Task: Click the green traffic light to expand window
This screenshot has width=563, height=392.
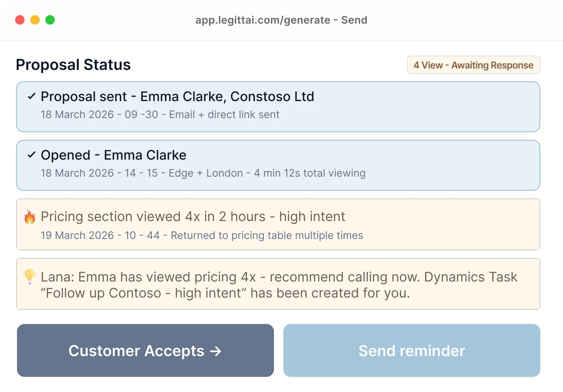Action: pyautogui.click(x=50, y=20)
